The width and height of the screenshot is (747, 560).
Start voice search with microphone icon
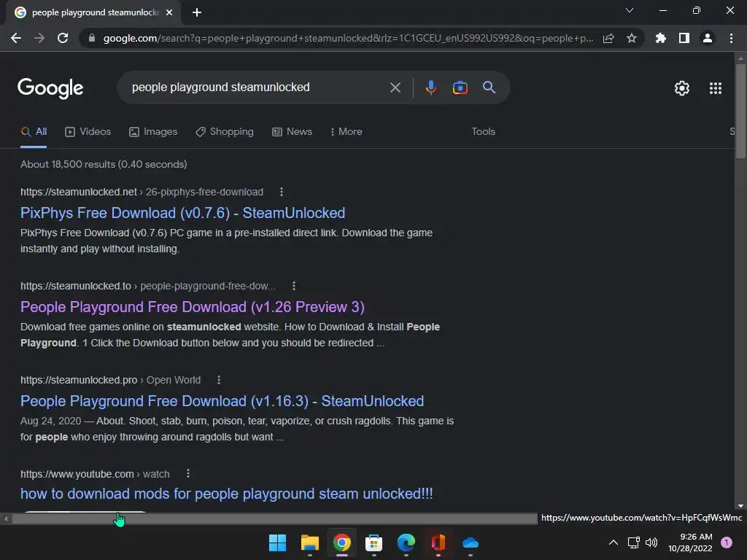pos(430,87)
